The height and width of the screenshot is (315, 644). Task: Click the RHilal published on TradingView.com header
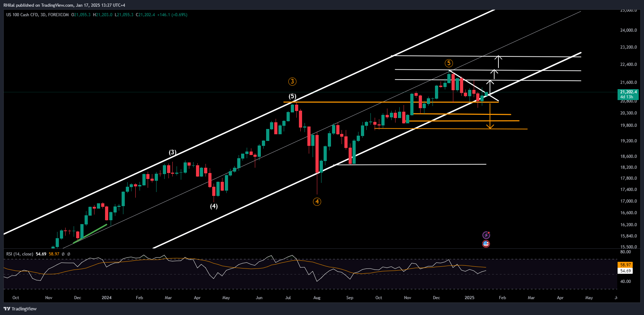pos(64,5)
